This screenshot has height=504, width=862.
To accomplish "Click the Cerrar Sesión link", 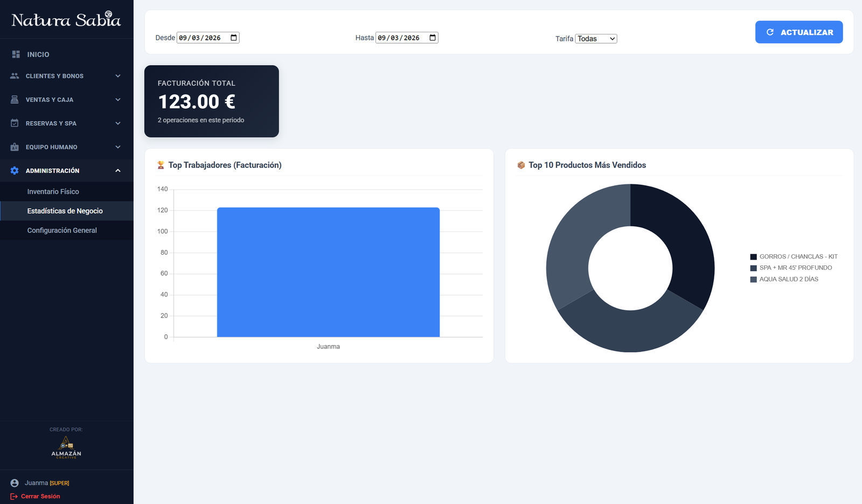I will [x=40, y=496].
